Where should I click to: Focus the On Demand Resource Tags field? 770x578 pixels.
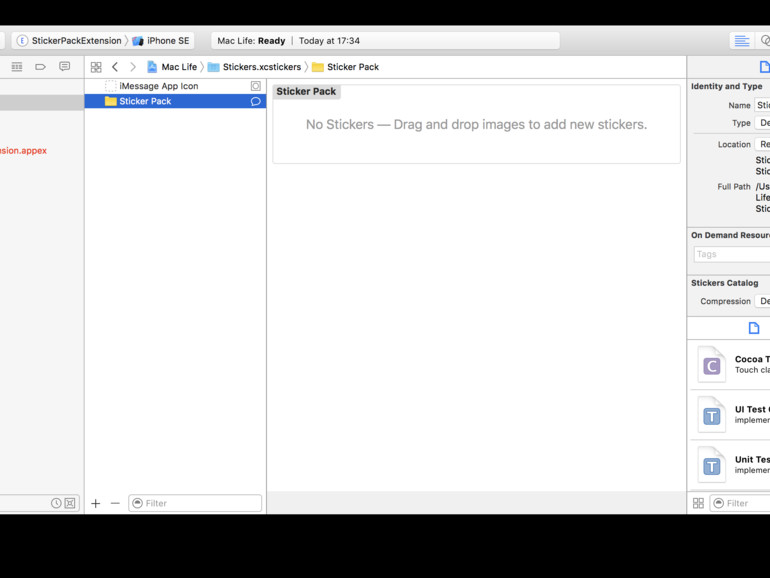[x=732, y=254]
